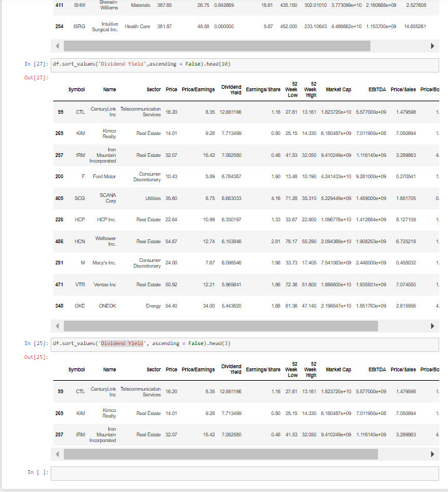
Task: Click right arrow of Out[25] table scrollbar
Action: (432, 454)
